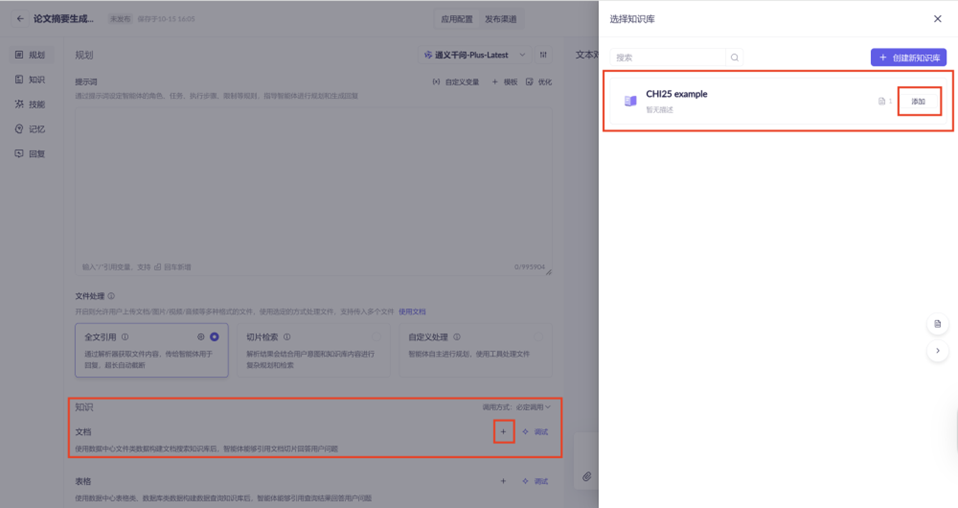This screenshot has width=958, height=508.
Task: Switch to the 发布渠道 tab
Action: click(x=500, y=19)
